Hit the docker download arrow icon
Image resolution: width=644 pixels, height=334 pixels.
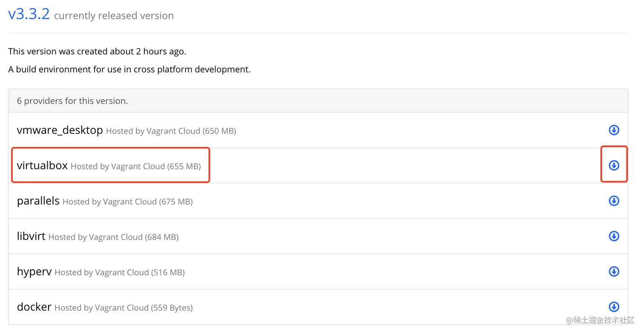pyautogui.click(x=614, y=307)
